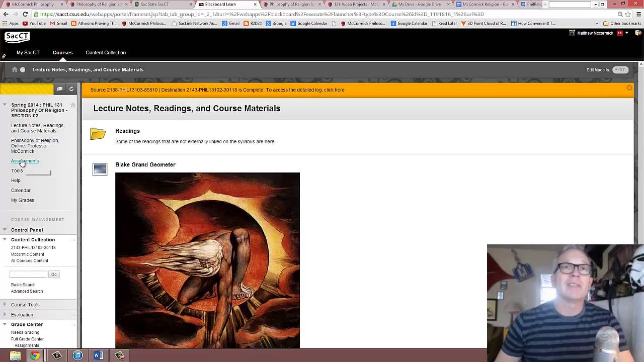Click the content collection search field
Viewport: 644px width, 362px height.
coord(28,275)
